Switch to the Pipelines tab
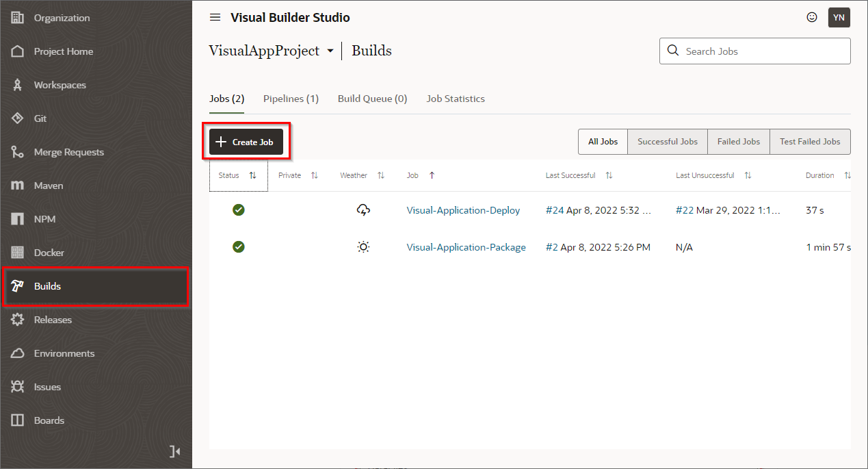868x469 pixels. 291,99
